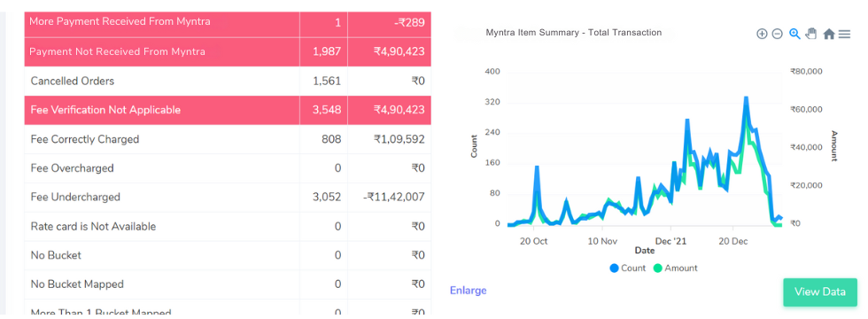Click the Fee Undercharged row
This screenshot has height=319, width=868.
[228, 197]
